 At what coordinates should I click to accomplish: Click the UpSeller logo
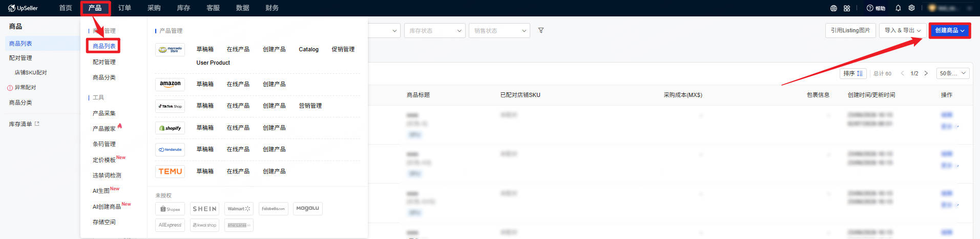tap(23, 8)
